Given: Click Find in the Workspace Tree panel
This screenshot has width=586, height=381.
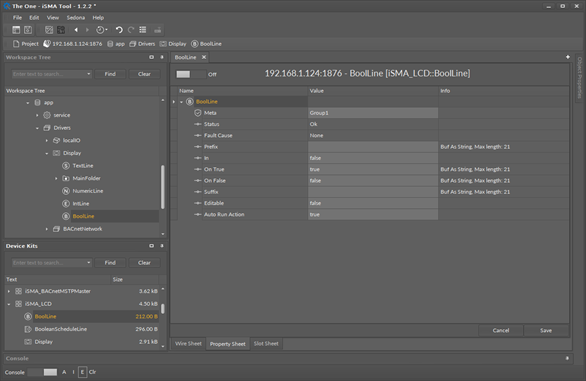Looking at the screenshot, I should click(110, 74).
